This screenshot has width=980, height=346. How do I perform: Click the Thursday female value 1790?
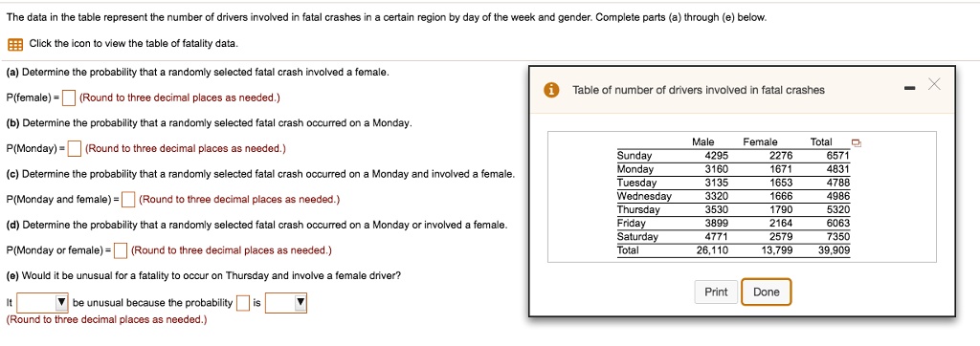[781, 210]
